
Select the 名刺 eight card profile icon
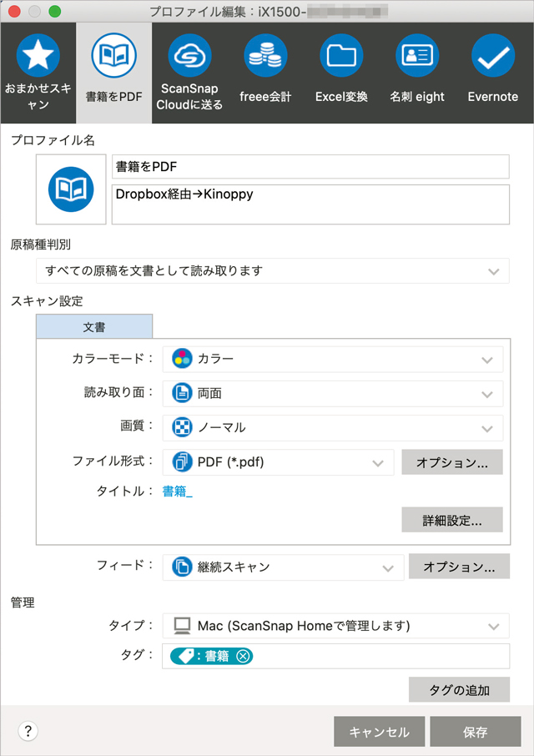click(417, 55)
